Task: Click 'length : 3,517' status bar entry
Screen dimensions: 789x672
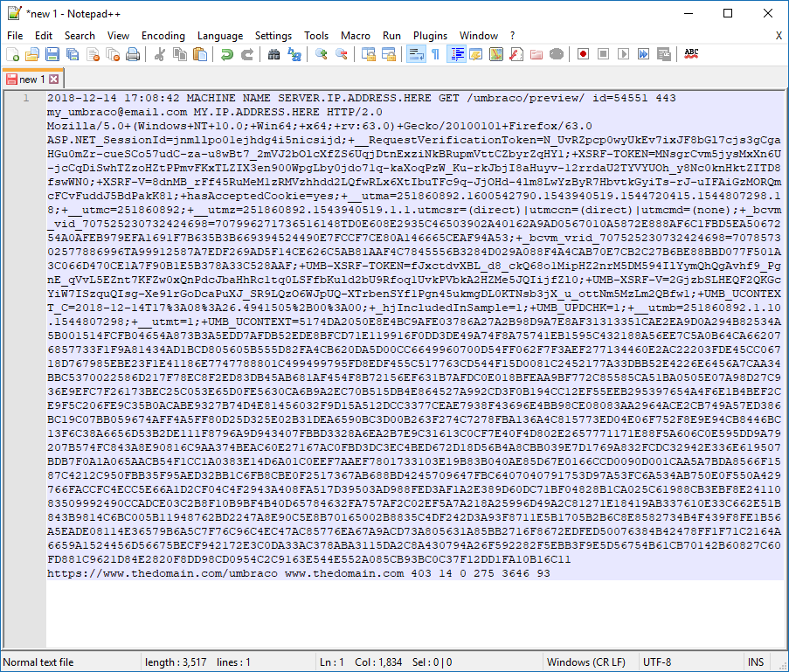Action: pos(176,662)
